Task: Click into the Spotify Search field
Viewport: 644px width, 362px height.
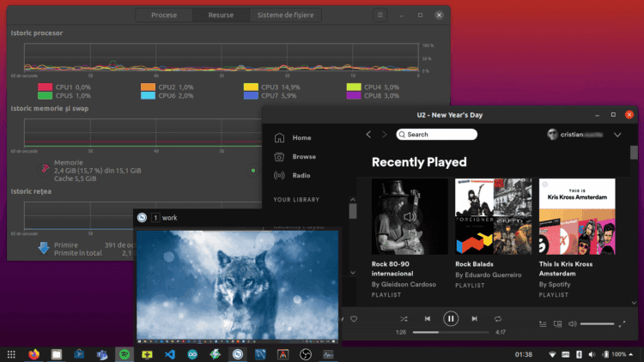Action: [x=436, y=135]
